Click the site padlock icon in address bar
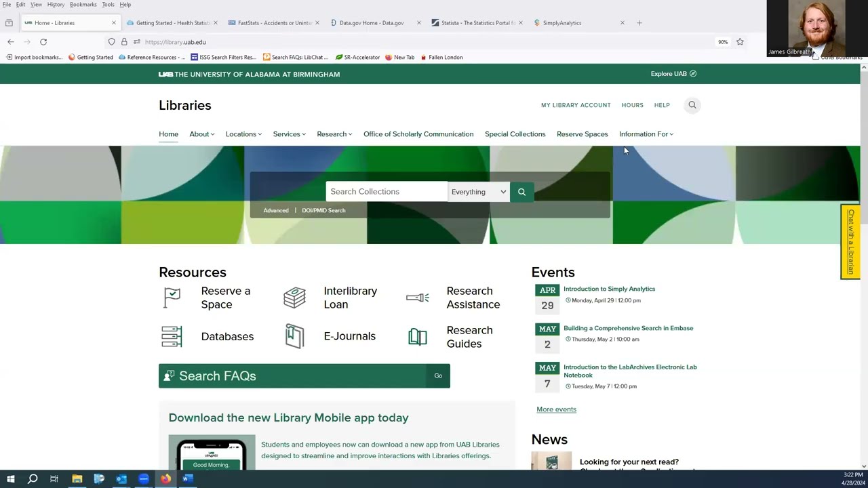 (124, 42)
